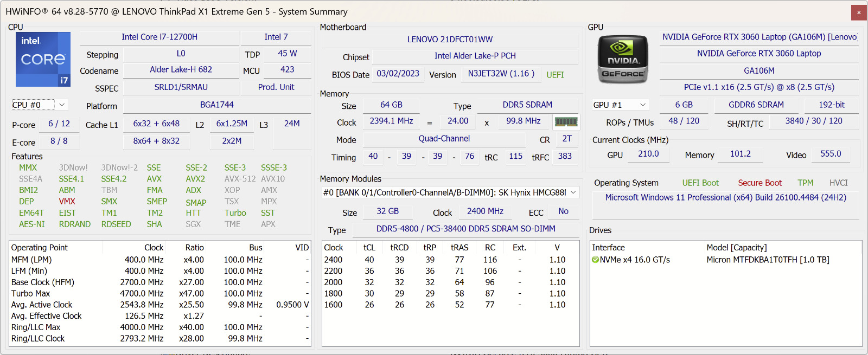Image resolution: width=868 pixels, height=355 pixels.
Task: Select the Micron MTFDKBA1T0TFH drive row
Action: click(726, 260)
